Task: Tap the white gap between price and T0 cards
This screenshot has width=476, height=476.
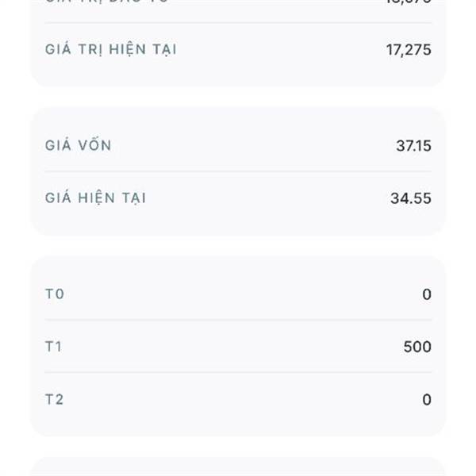Action: point(238,245)
